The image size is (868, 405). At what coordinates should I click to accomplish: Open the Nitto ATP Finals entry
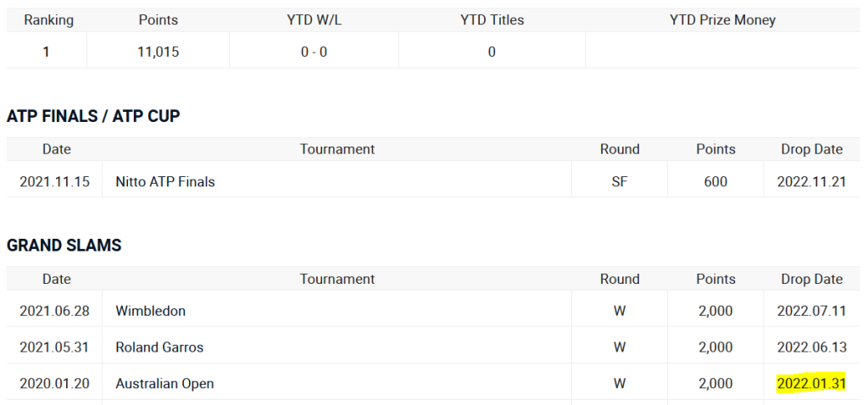[x=165, y=181]
